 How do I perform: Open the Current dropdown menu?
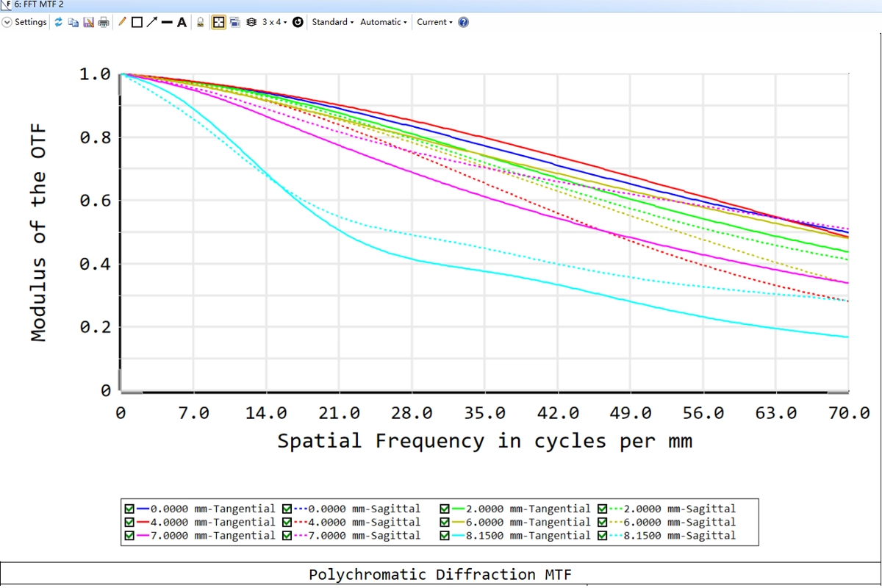click(434, 22)
